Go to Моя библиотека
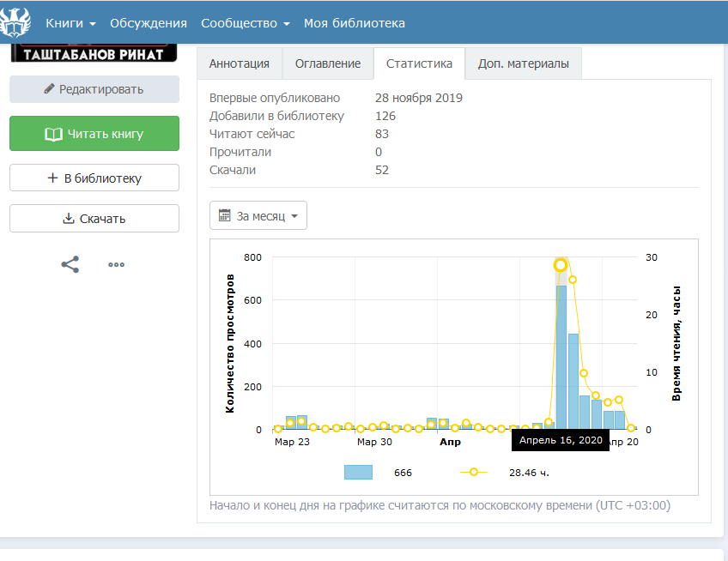Image resolution: width=728 pixels, height=561 pixels. pos(355,23)
